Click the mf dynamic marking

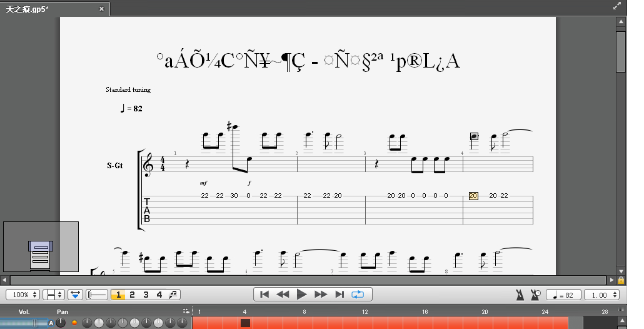click(x=204, y=183)
